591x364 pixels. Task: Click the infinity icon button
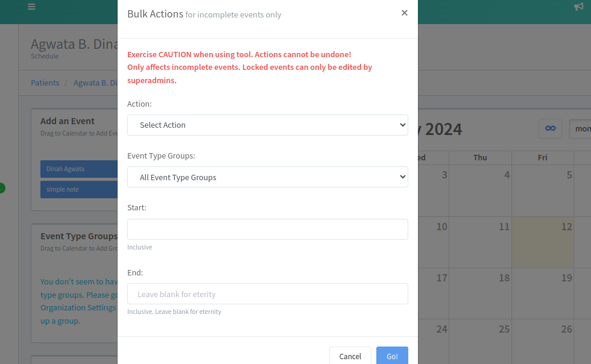[x=550, y=128]
